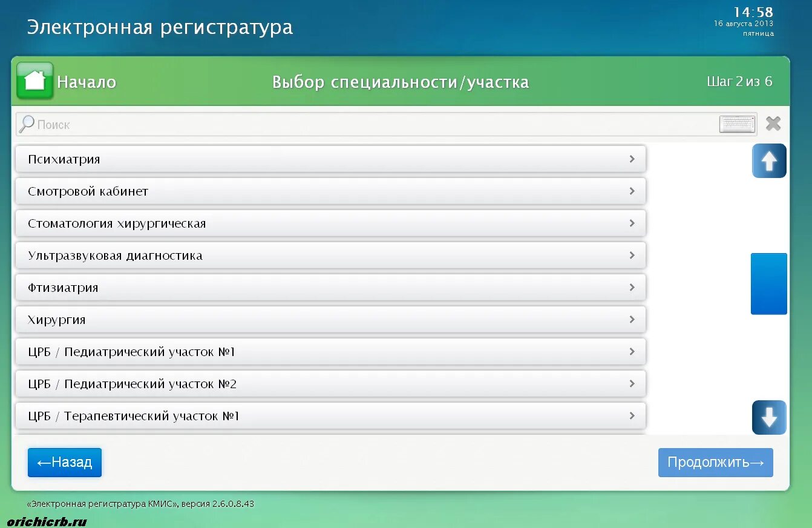Pick Ультразвуковая диагностика
This screenshot has height=528, width=812.
(330, 256)
